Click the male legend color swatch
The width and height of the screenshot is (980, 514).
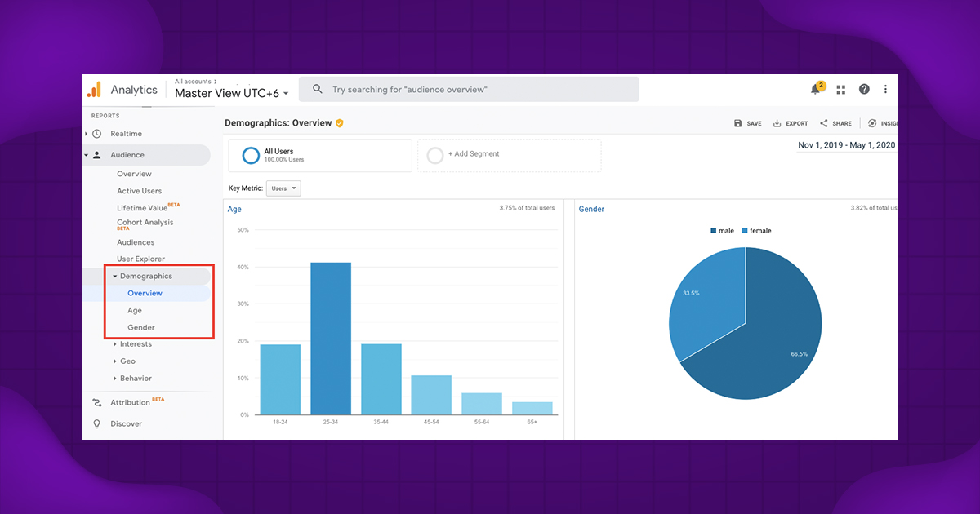[714, 231]
